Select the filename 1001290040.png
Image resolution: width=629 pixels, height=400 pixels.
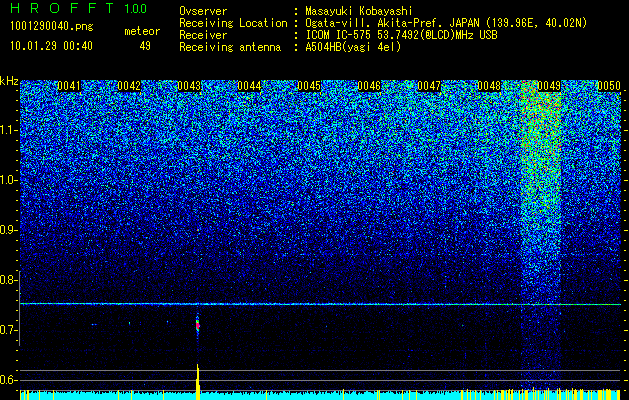52,27
